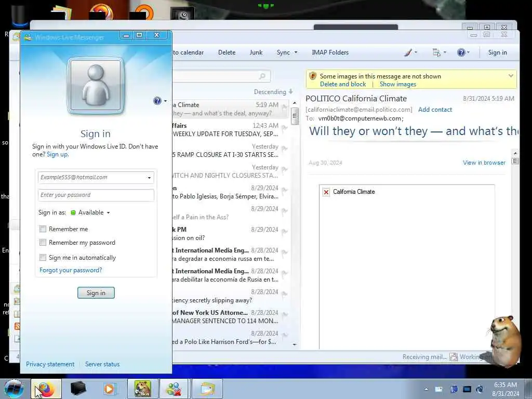The width and height of the screenshot is (532, 399).
Task: Open the saved accounts dropdown arrow
Action: pyautogui.click(x=149, y=178)
